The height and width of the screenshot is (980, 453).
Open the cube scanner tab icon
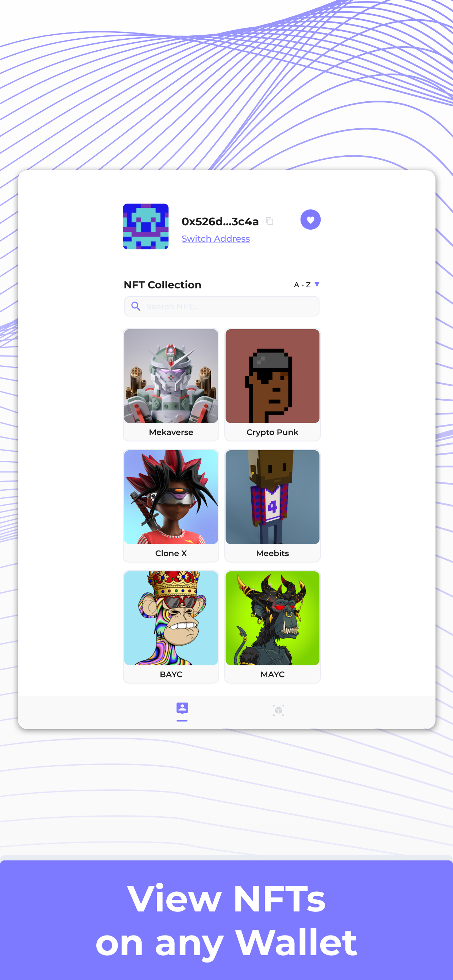coord(278,709)
